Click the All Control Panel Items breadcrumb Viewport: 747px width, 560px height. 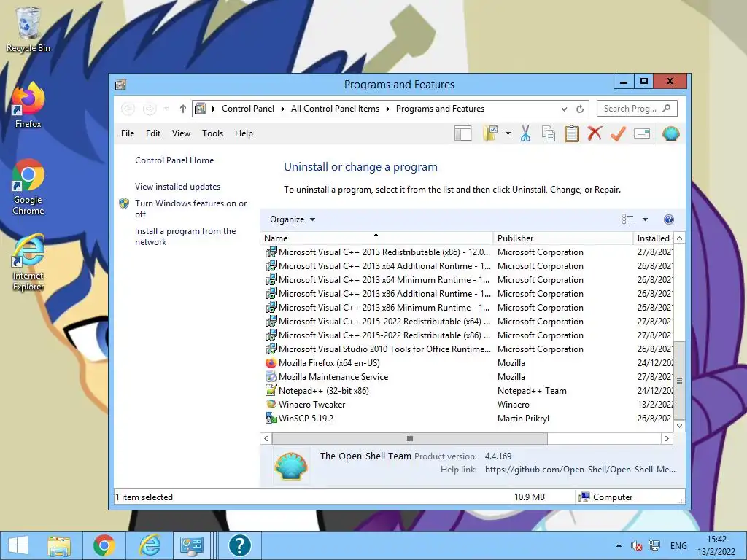335,109
